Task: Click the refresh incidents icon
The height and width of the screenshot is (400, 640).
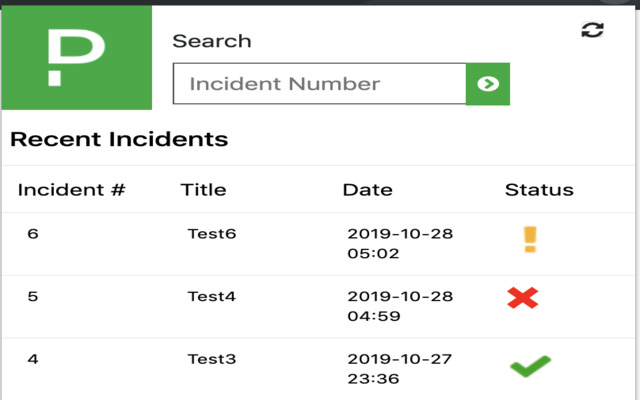Action: point(593,30)
